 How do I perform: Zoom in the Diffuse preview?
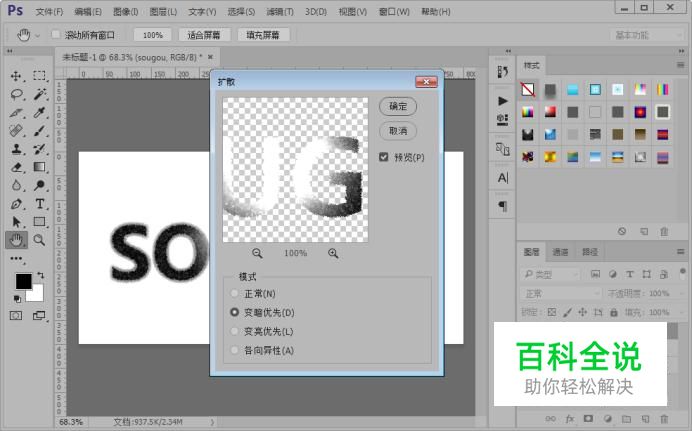333,253
